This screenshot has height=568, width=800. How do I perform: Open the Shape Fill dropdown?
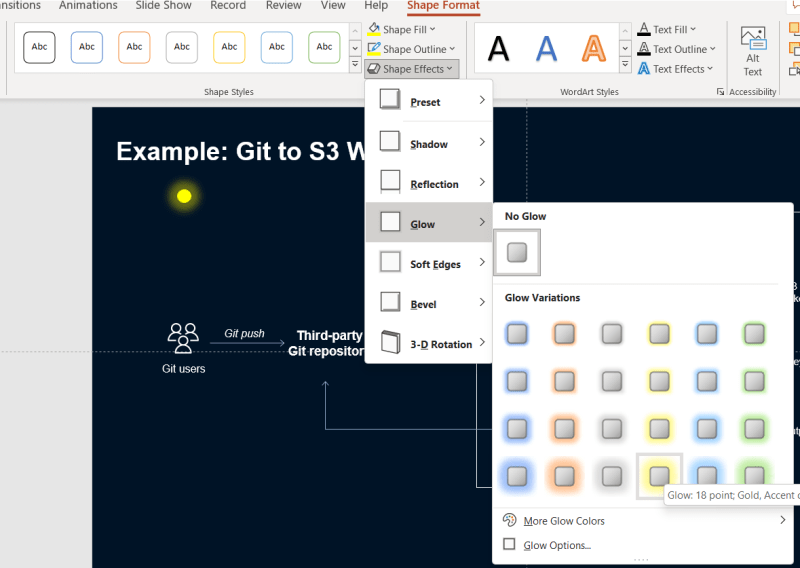[402, 29]
